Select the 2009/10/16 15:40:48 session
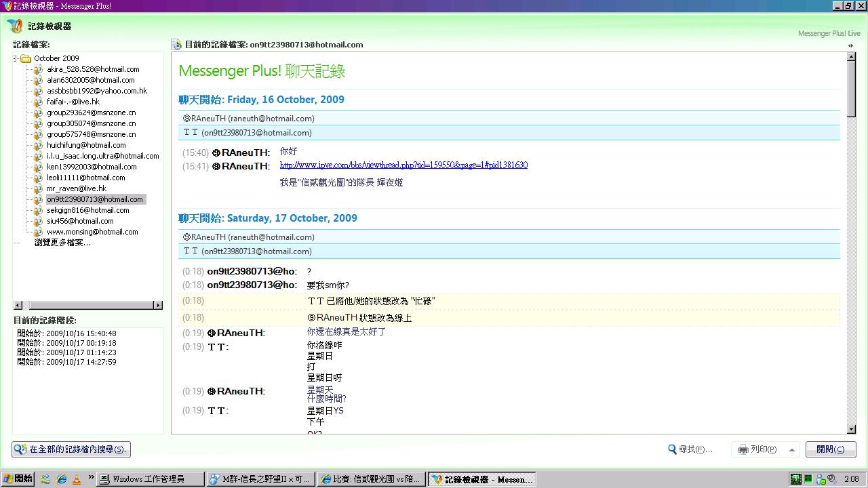Viewport: 868px width, 488px height. [66, 333]
